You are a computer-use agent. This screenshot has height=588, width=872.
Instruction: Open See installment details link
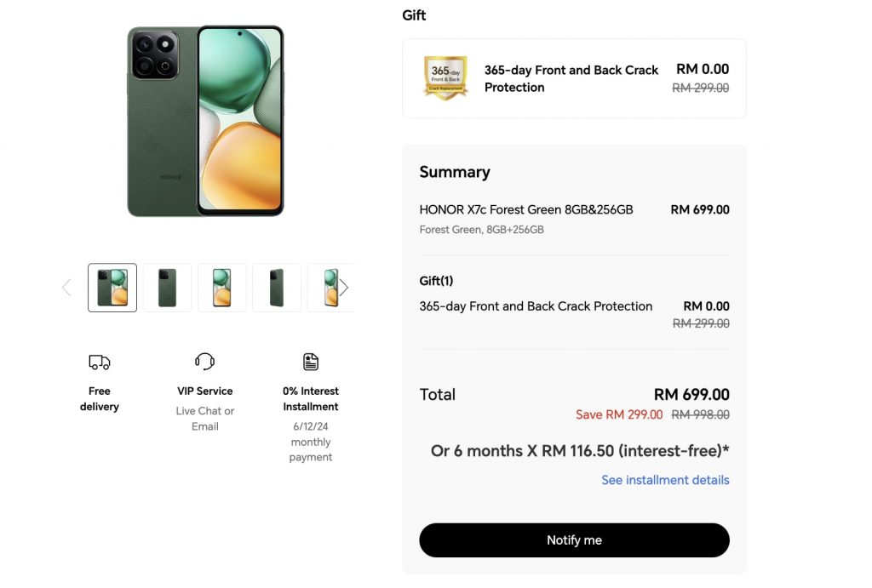(x=665, y=480)
